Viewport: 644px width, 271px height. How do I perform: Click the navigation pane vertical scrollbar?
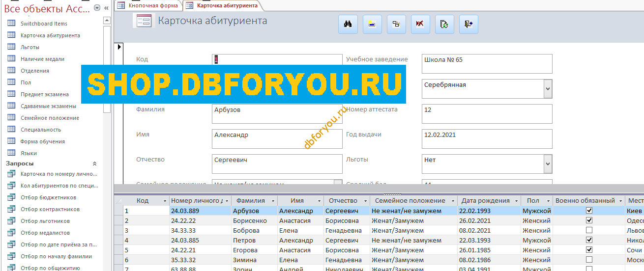click(107, 69)
